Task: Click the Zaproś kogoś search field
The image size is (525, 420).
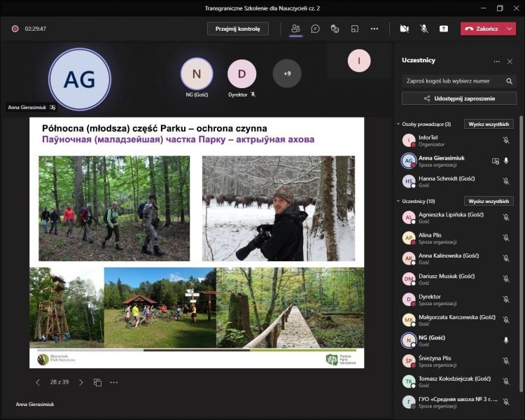Action: point(453,80)
